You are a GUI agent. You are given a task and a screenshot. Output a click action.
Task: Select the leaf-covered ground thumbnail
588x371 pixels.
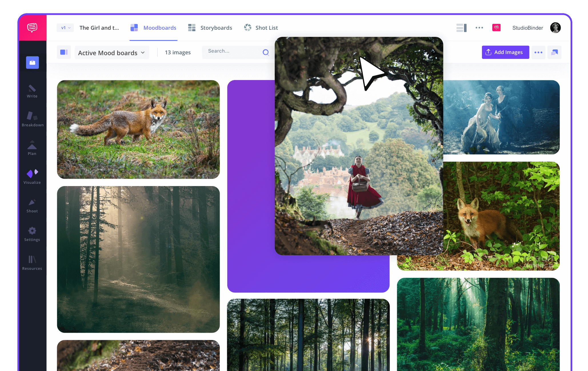pyautogui.click(x=138, y=356)
